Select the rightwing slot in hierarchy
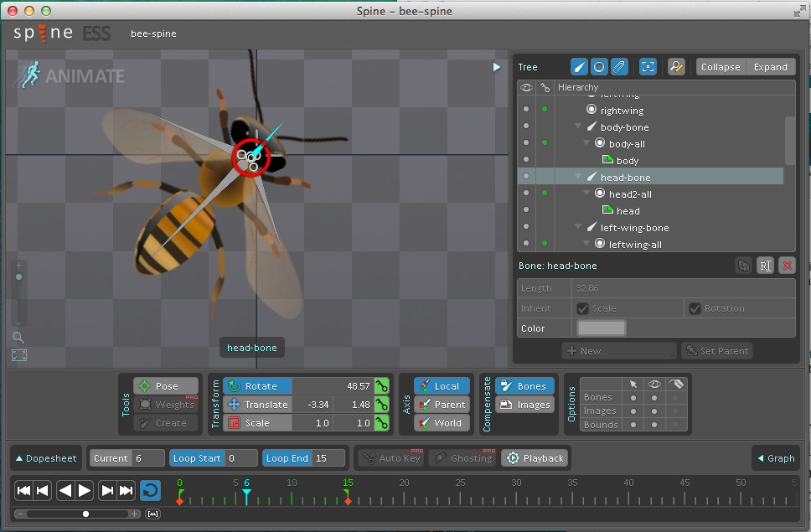Screen dimensions: 811x532 622,110
